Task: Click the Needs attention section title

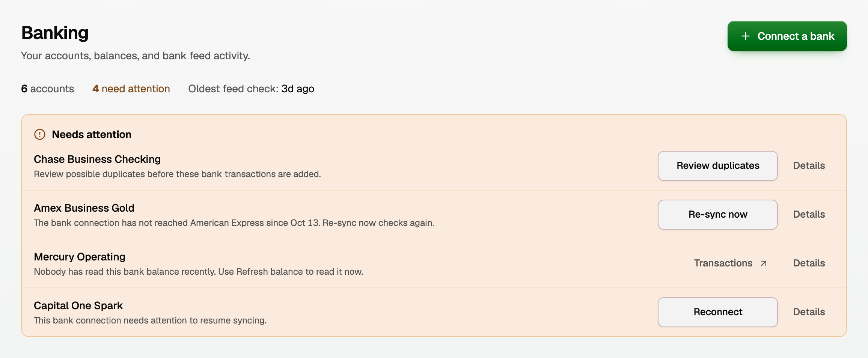Action: point(92,134)
